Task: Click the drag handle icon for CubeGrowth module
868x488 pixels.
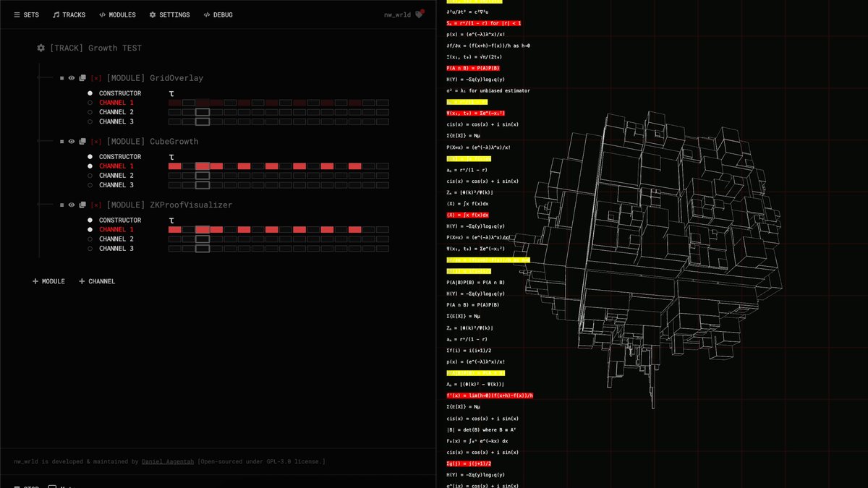Action: coord(62,142)
